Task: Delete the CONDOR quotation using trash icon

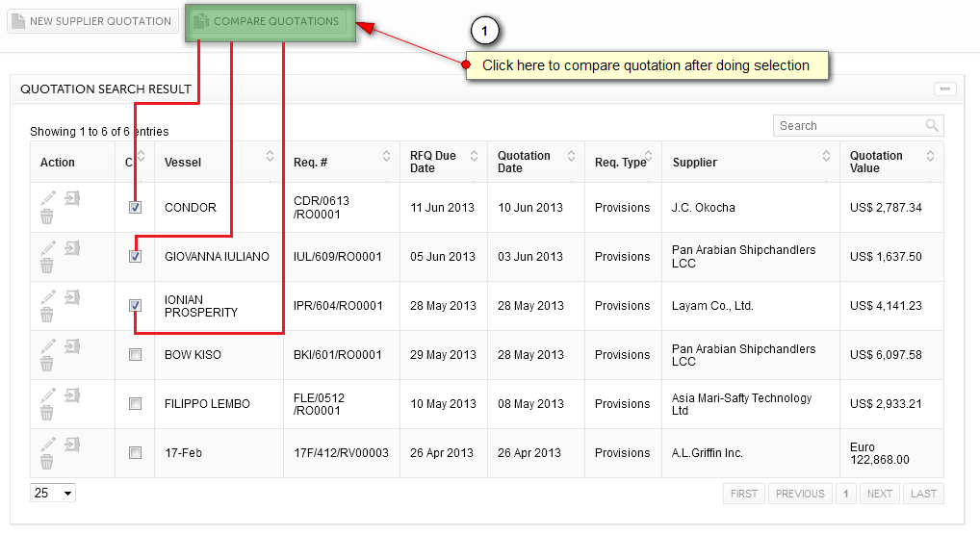Action: [x=47, y=216]
